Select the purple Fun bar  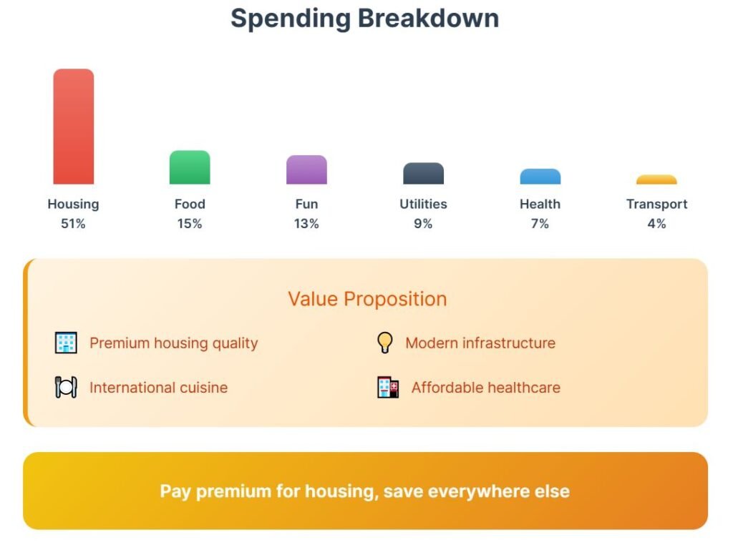[306, 170]
